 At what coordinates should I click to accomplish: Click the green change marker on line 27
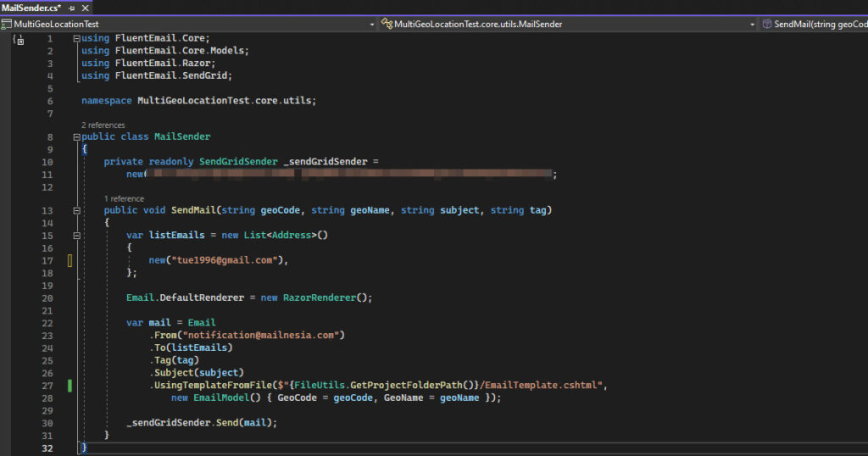[x=70, y=386]
